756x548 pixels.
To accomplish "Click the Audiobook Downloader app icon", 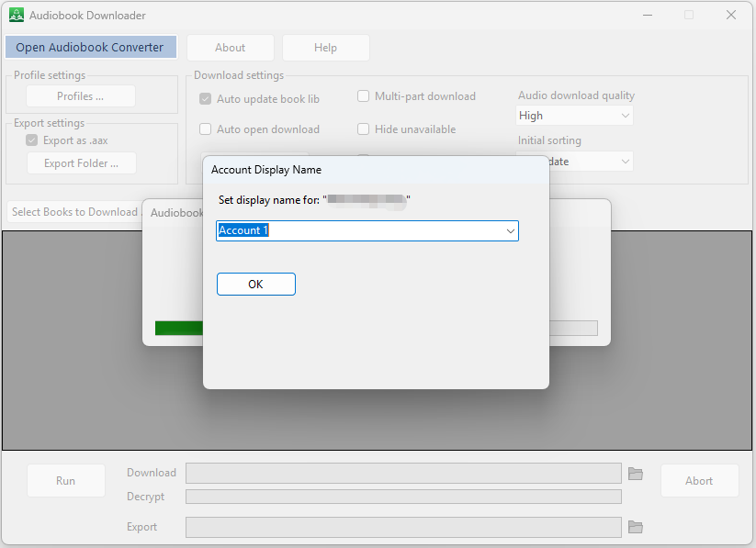I will click(17, 16).
